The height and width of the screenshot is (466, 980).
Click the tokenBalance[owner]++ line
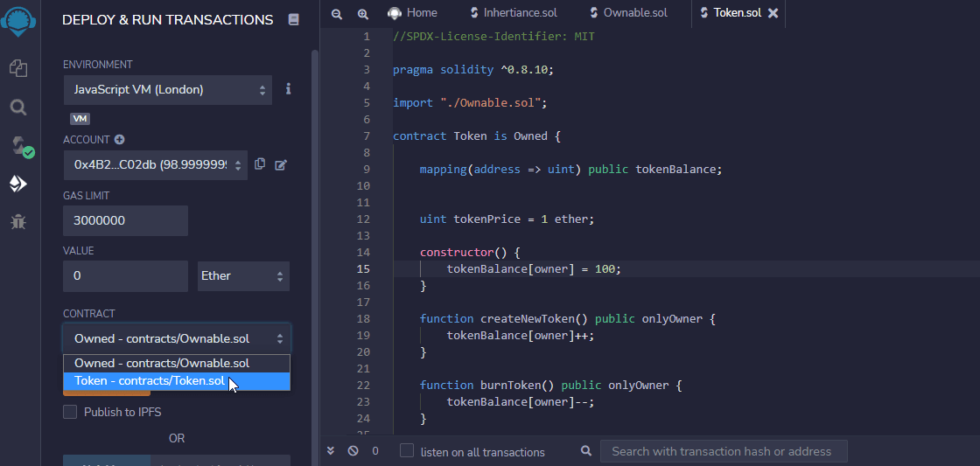point(520,336)
